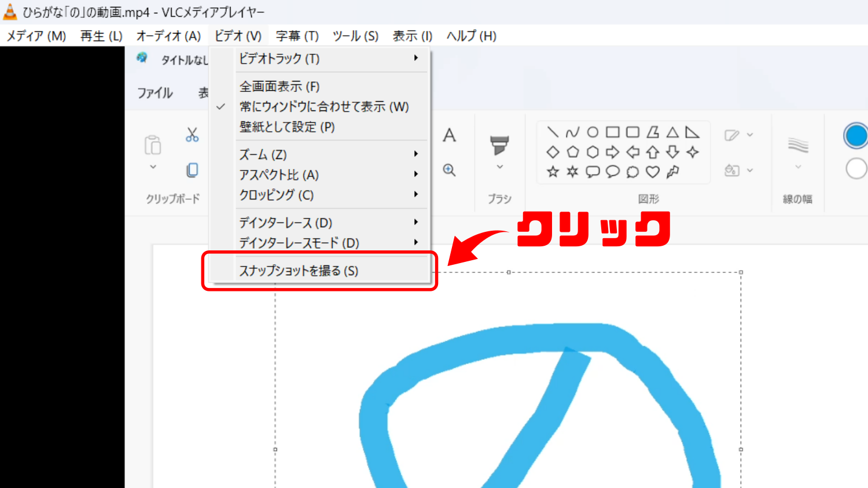Open the 字幕 (T) menu

point(297,36)
